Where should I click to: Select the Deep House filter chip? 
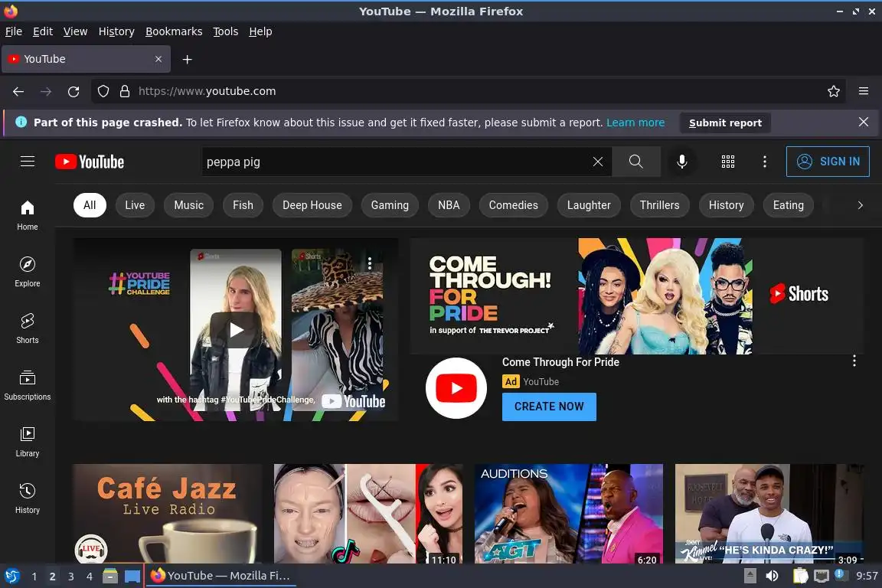pyautogui.click(x=312, y=205)
